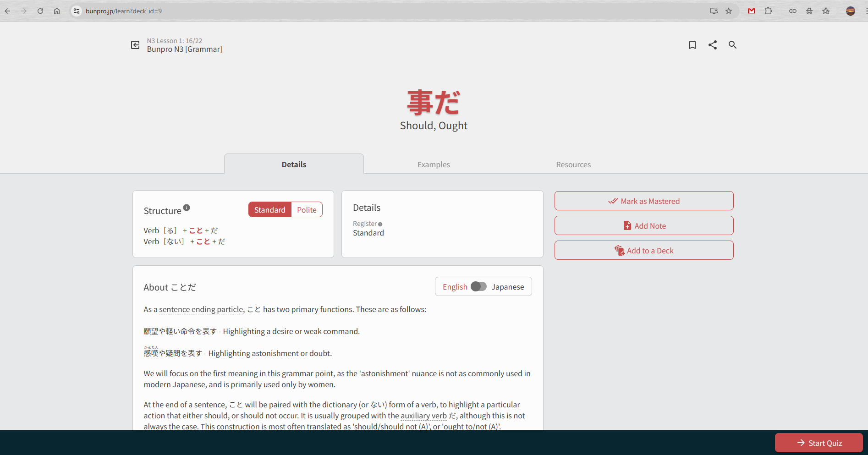Open the Resources tab
The width and height of the screenshot is (868, 455).
(x=573, y=164)
